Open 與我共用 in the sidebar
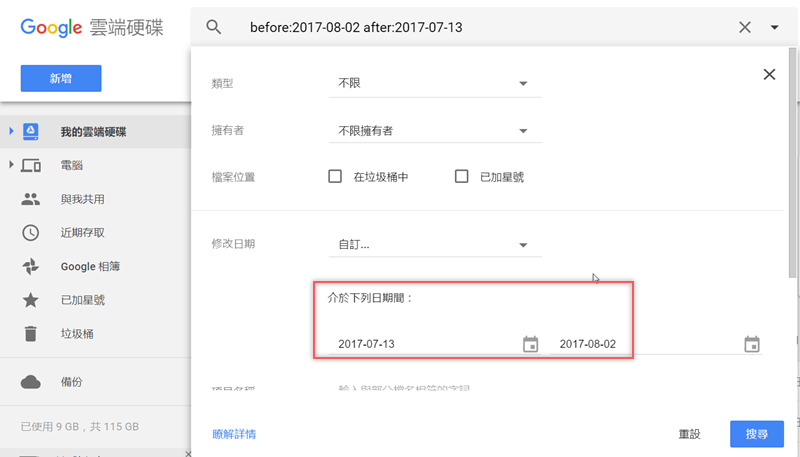The width and height of the screenshot is (800, 457). (x=83, y=199)
